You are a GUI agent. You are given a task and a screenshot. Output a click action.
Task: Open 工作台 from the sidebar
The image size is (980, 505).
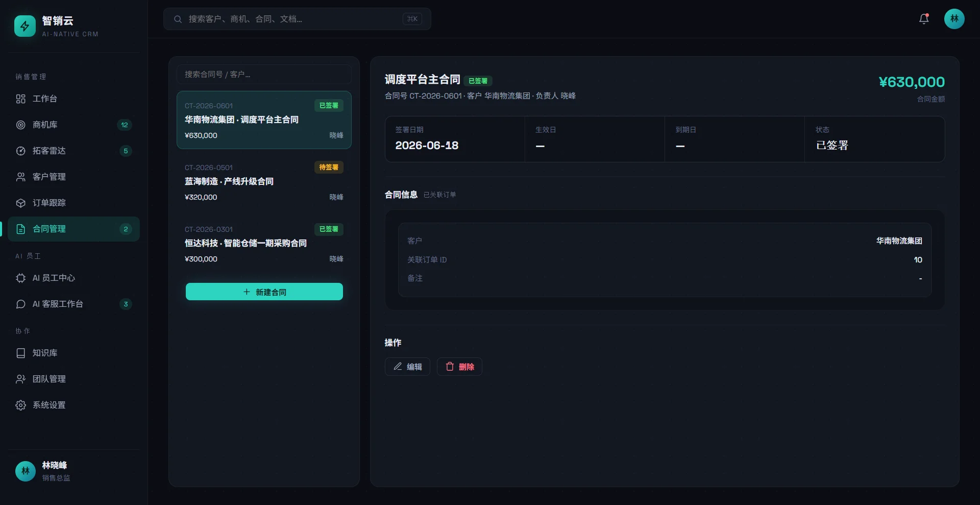pyautogui.click(x=73, y=99)
